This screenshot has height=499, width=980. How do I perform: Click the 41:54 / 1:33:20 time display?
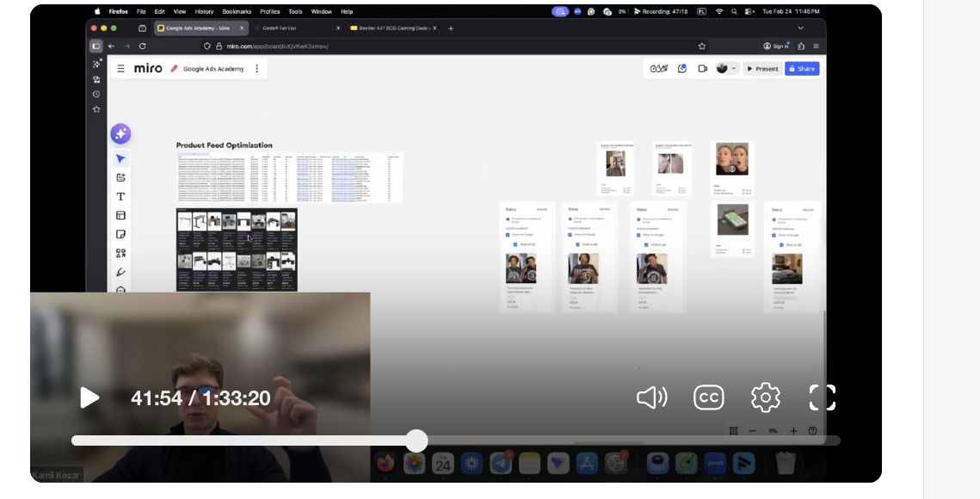click(200, 398)
